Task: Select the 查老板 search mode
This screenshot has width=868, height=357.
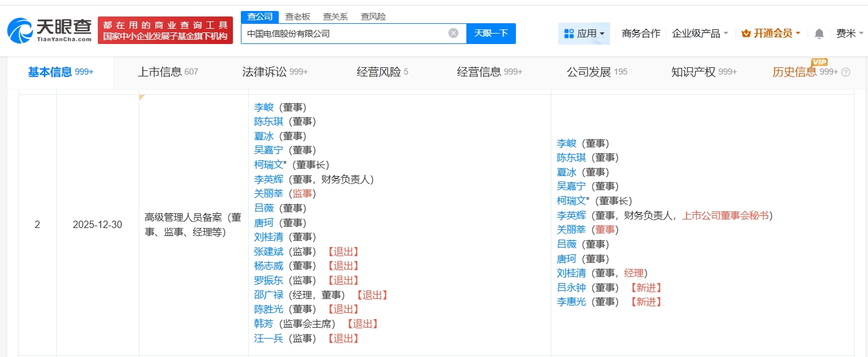Action: (x=298, y=17)
